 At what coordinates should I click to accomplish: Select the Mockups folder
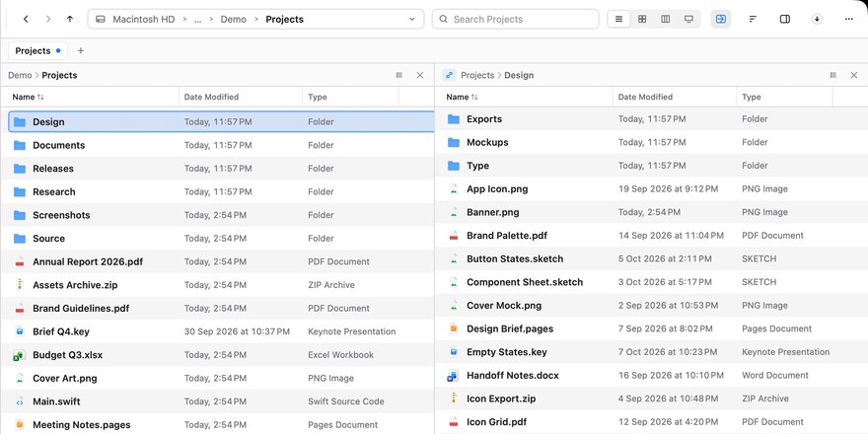click(x=651, y=142)
